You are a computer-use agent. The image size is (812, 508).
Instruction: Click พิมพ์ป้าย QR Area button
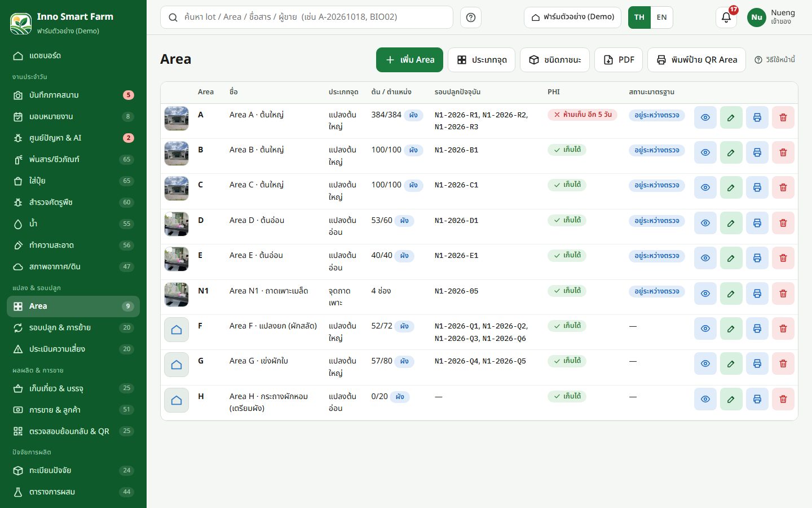(x=696, y=60)
